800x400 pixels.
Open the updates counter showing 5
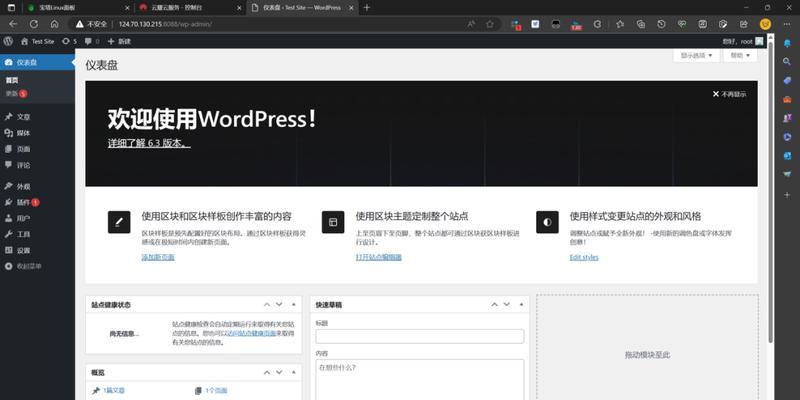click(69, 41)
